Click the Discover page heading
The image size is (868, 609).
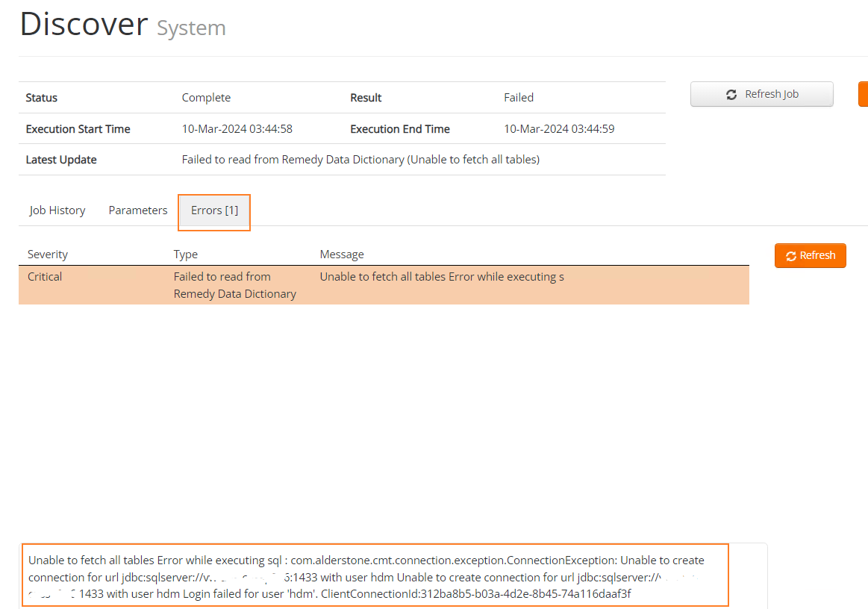[84, 25]
